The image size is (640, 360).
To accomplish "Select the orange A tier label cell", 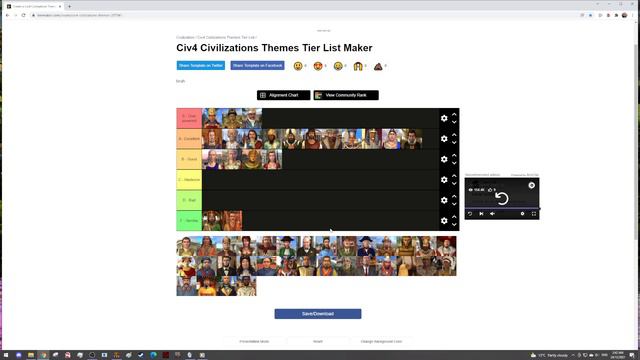I will pos(189,139).
